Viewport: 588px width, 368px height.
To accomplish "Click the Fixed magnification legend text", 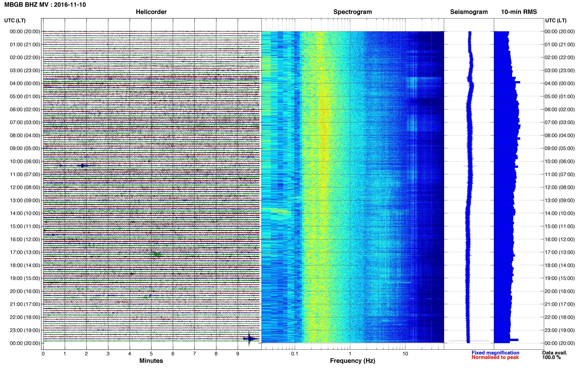I will point(495,353).
